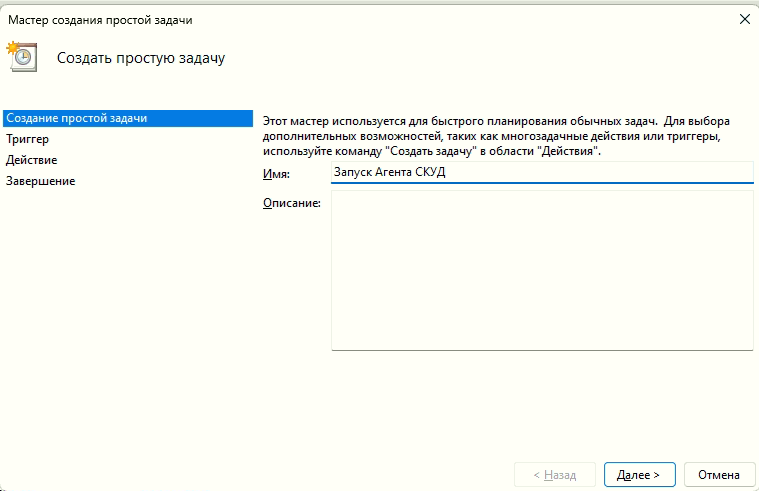Click the "Описание:" label

click(x=292, y=203)
